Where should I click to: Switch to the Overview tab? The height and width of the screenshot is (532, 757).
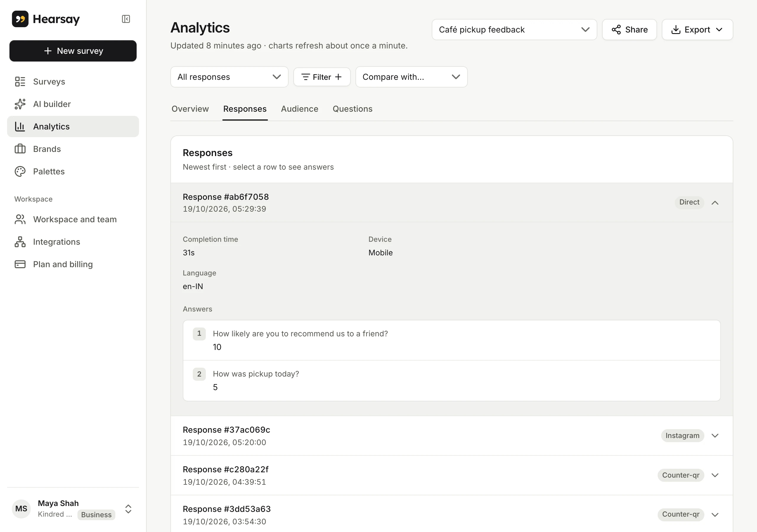click(190, 109)
